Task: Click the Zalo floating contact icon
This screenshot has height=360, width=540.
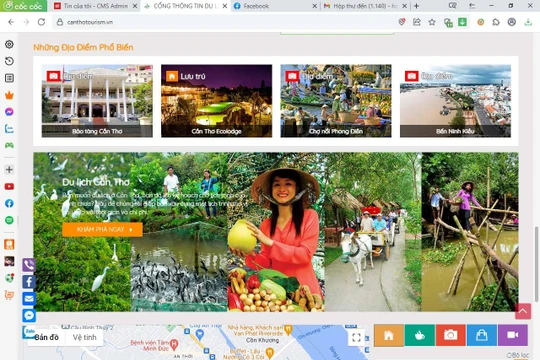Action: pyautogui.click(x=28, y=331)
